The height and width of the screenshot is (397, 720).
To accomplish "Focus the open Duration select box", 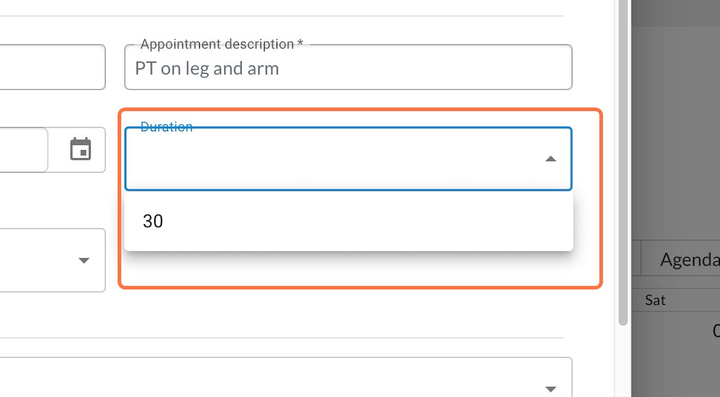I will 348,159.
